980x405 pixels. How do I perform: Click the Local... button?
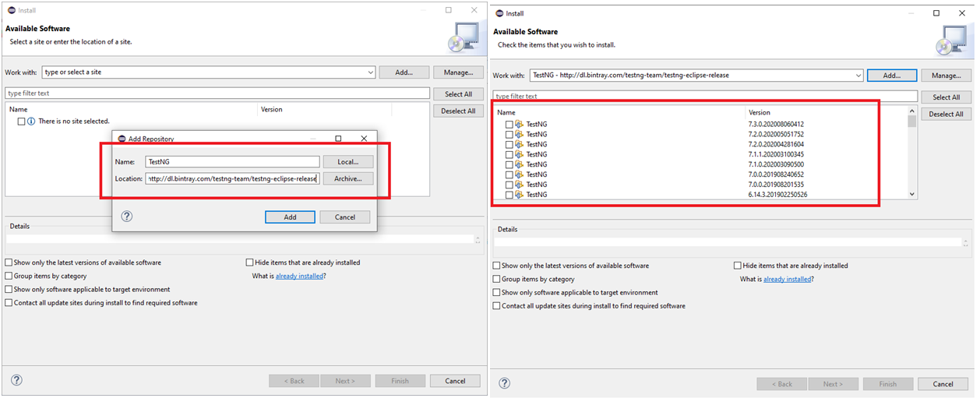pyautogui.click(x=348, y=162)
